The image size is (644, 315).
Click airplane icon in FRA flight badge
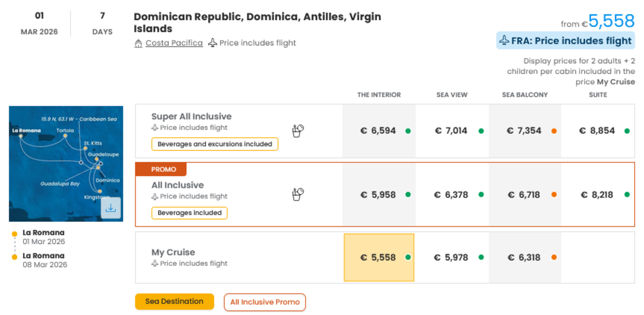click(x=504, y=41)
